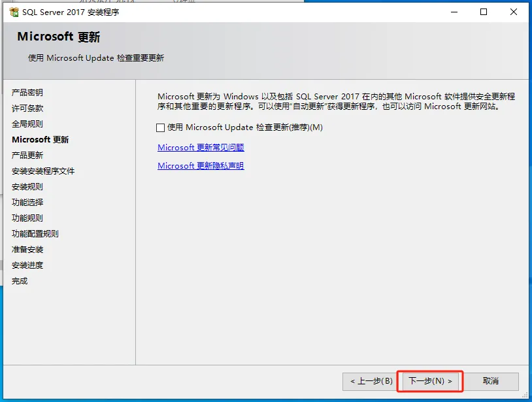
Task: Select the 完成 step in the sidebar
Action: (20, 281)
